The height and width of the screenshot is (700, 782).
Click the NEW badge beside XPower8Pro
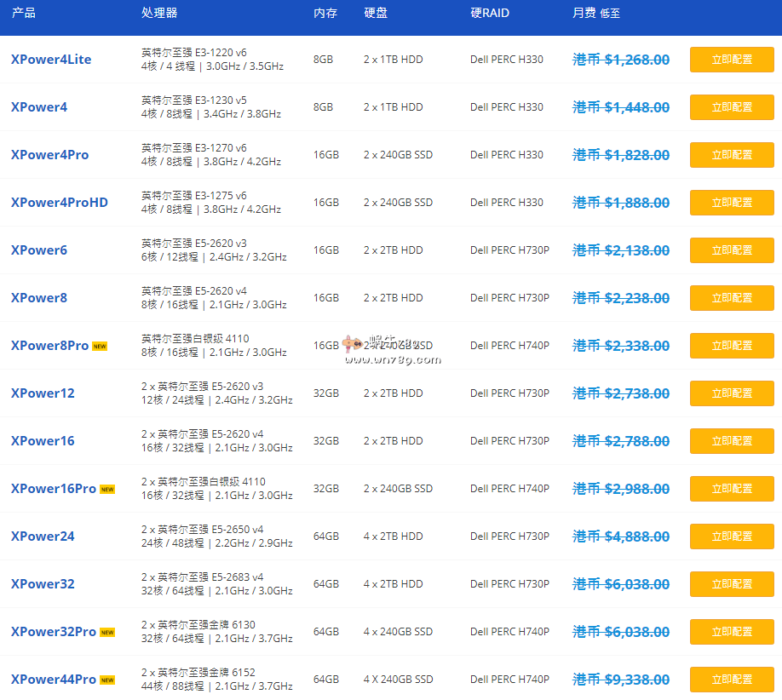pyautogui.click(x=100, y=346)
